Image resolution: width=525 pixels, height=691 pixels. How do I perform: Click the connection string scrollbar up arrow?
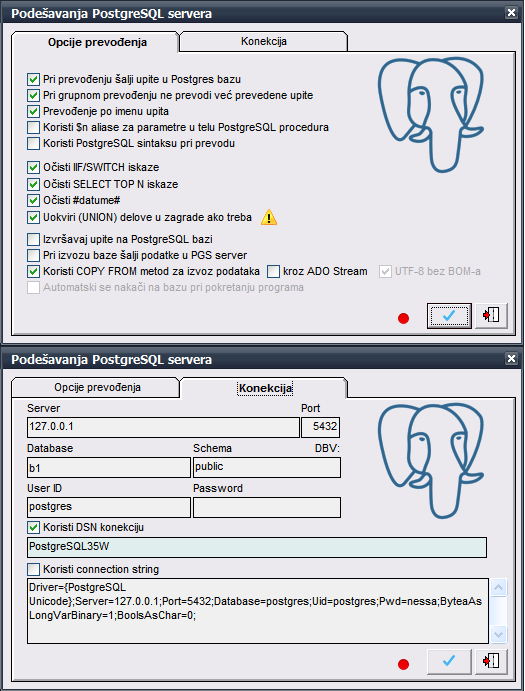[499, 587]
